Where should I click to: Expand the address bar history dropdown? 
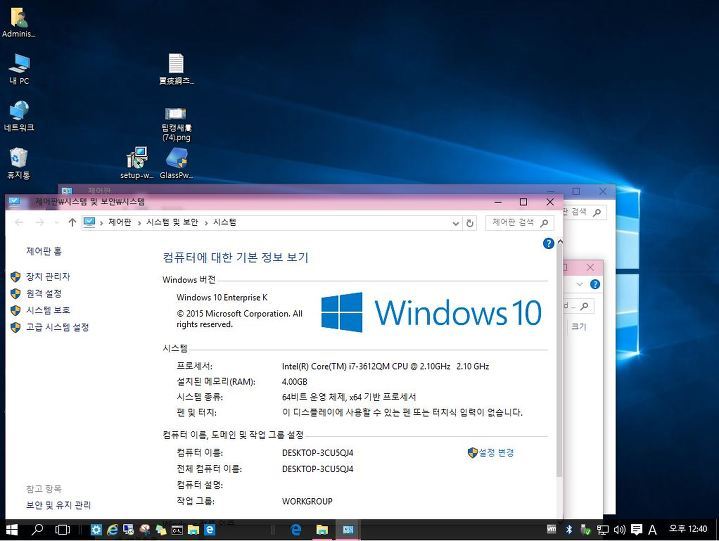[x=456, y=223]
